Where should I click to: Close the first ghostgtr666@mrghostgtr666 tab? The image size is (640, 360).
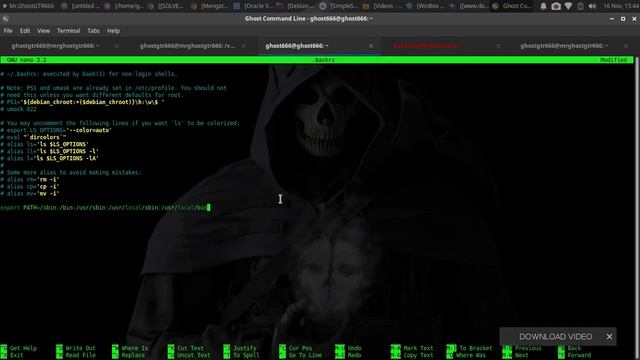[117, 46]
